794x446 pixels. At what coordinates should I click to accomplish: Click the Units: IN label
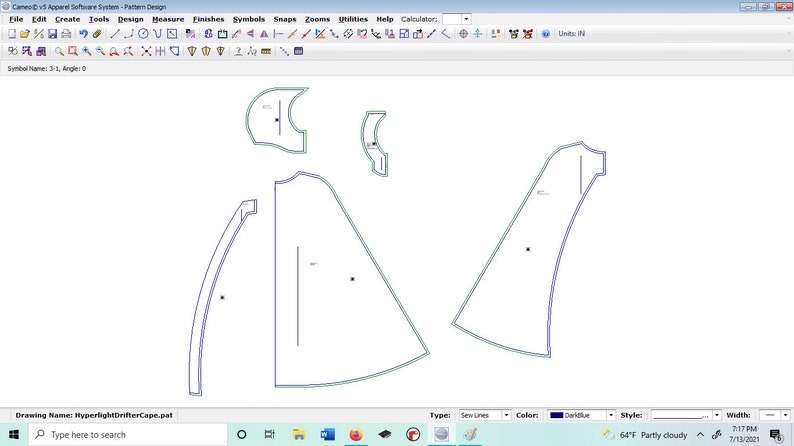click(x=571, y=34)
